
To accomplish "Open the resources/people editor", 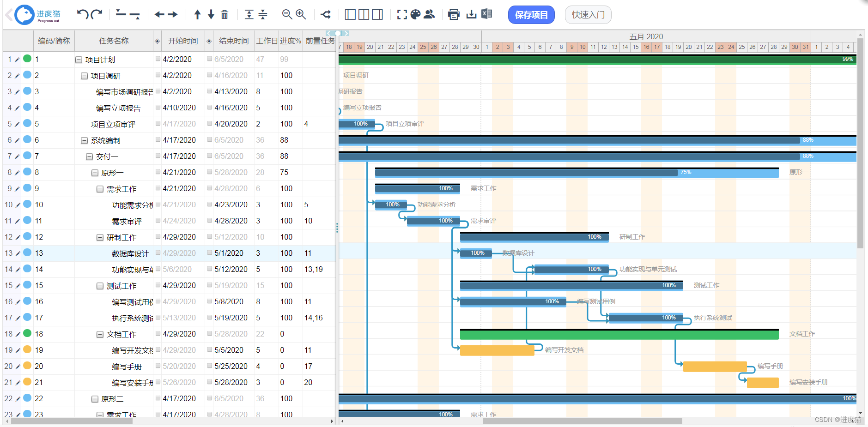I will click(x=429, y=15).
